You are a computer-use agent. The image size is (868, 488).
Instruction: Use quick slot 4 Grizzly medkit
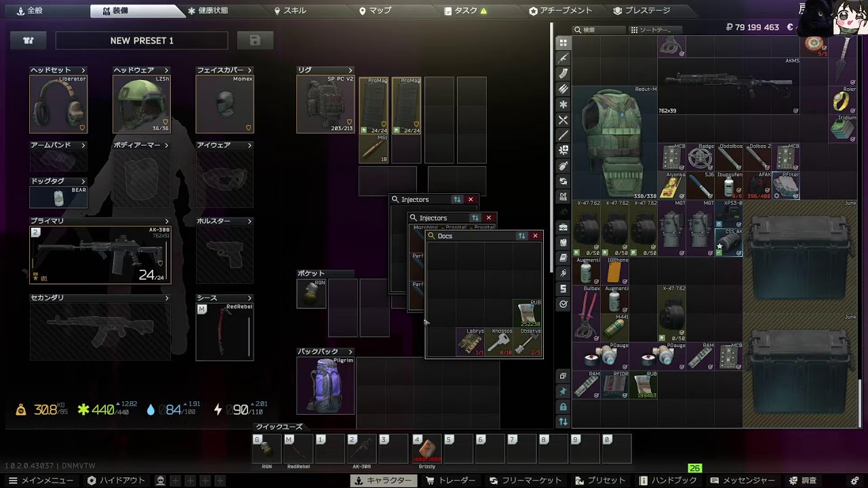click(x=427, y=449)
